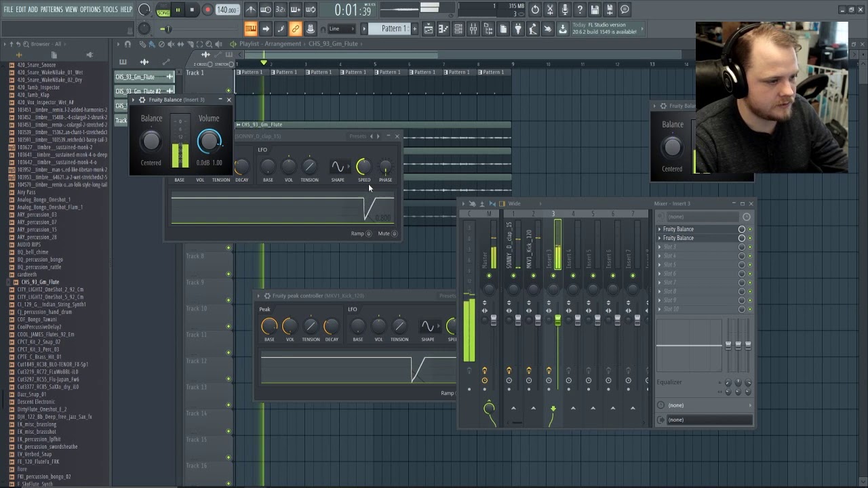The image size is (868, 488).
Task: Select CHS_93_Gm_Flute clip in playlist picker
Action: [x=143, y=77]
